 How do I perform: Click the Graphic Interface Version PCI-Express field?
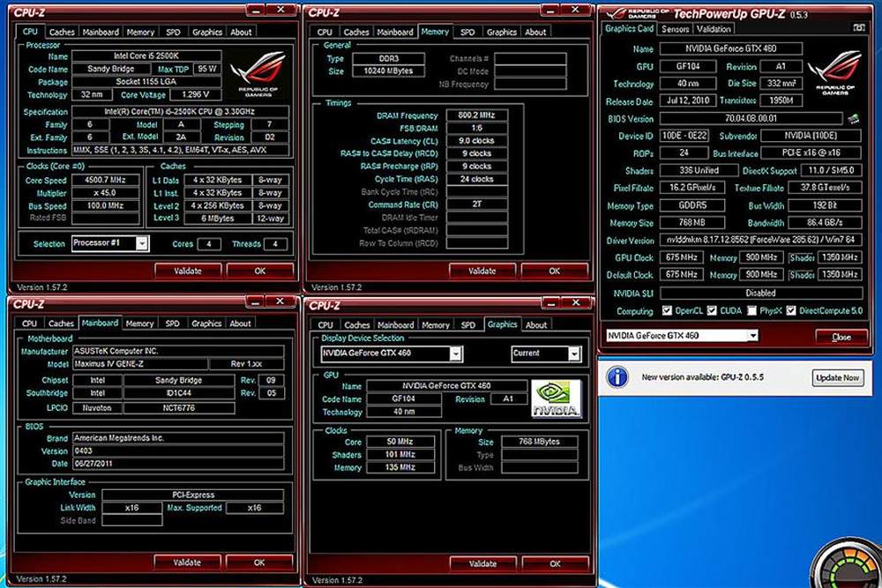(x=193, y=495)
